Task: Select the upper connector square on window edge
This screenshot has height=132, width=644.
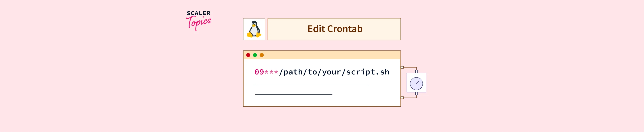Action: [402, 67]
